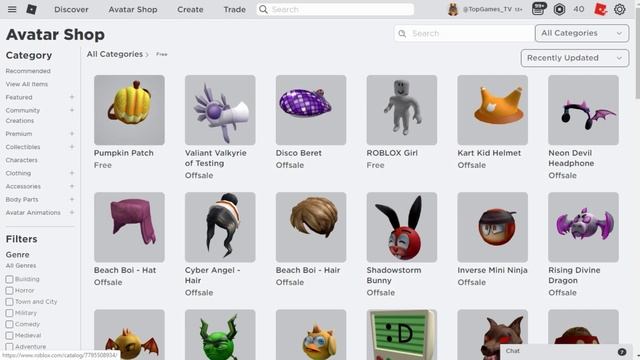
Task: Select View All Items in sidebar
Action: (x=27, y=84)
